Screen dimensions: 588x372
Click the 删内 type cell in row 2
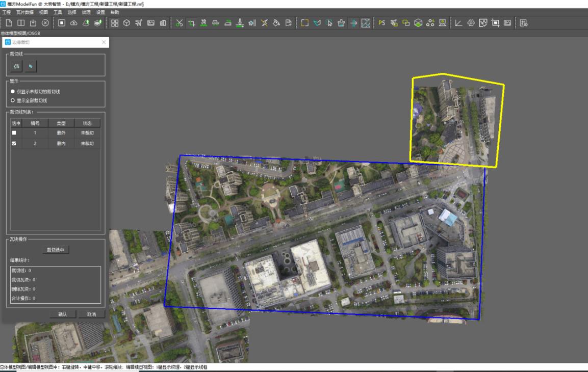(61, 143)
